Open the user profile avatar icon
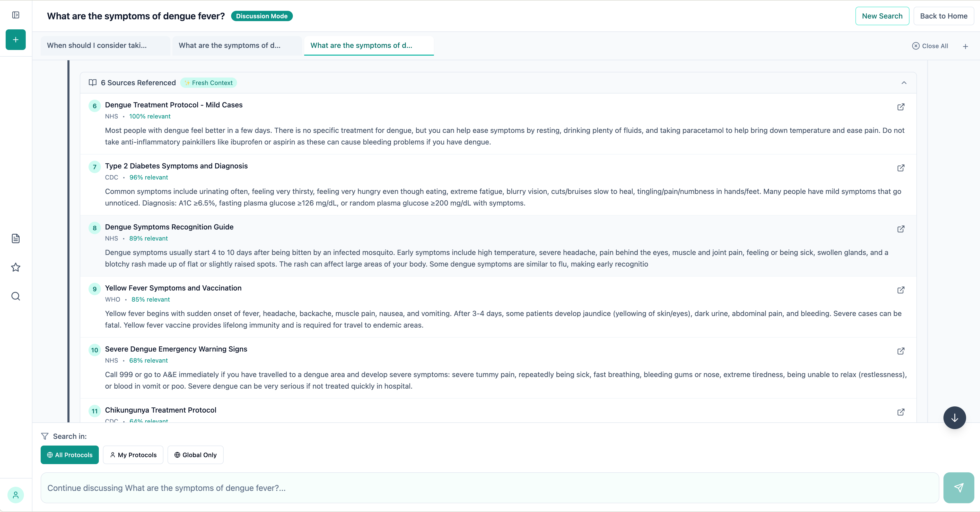This screenshot has height=512, width=980. 16,495
